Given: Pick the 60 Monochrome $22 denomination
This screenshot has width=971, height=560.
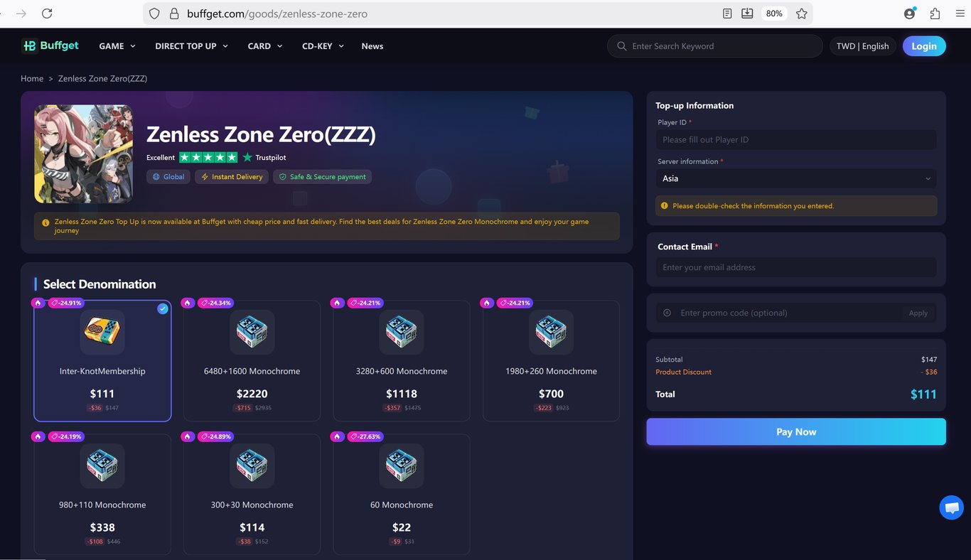Looking at the screenshot, I should (402, 495).
